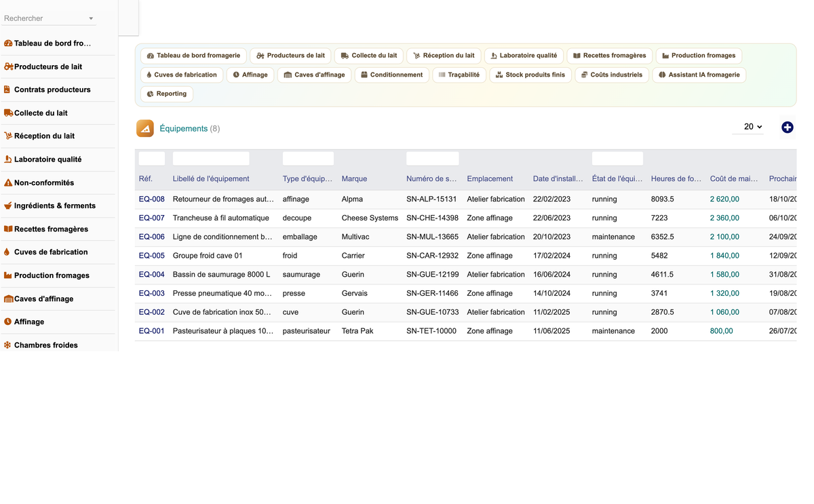This screenshot has width=814, height=504.
Task: Open Production fromages top tab
Action: click(699, 56)
